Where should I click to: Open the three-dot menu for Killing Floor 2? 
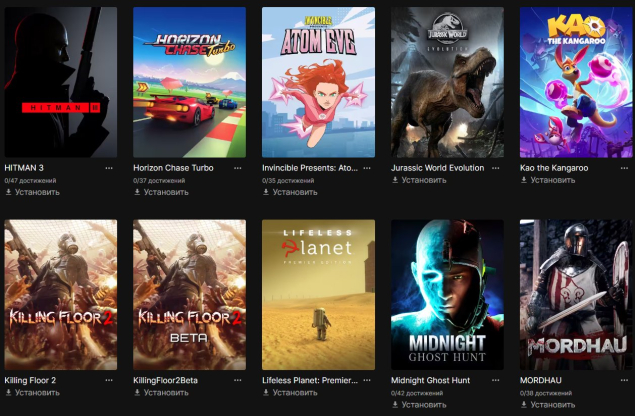click(109, 380)
